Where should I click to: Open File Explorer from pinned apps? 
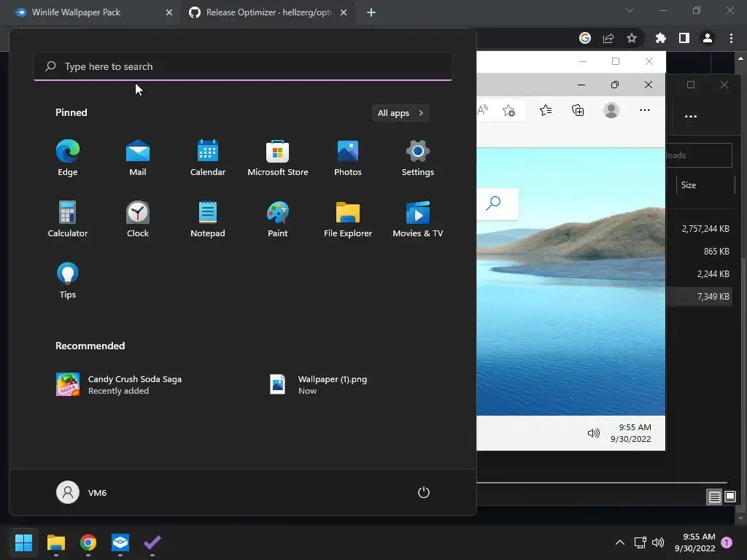coord(348,219)
